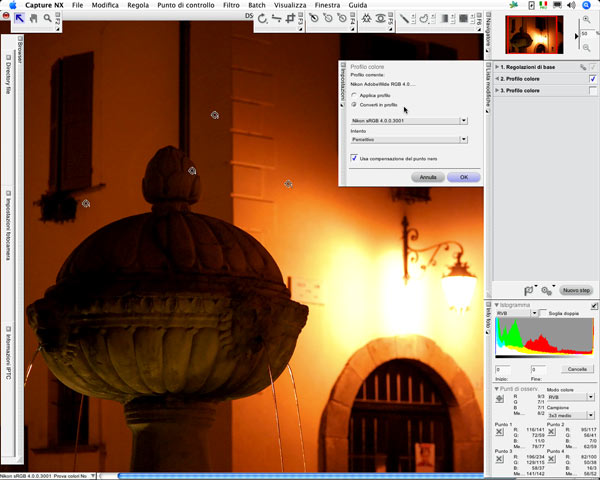
Task: Enable step 3 Profilo colore checkbox
Action: coord(593,91)
